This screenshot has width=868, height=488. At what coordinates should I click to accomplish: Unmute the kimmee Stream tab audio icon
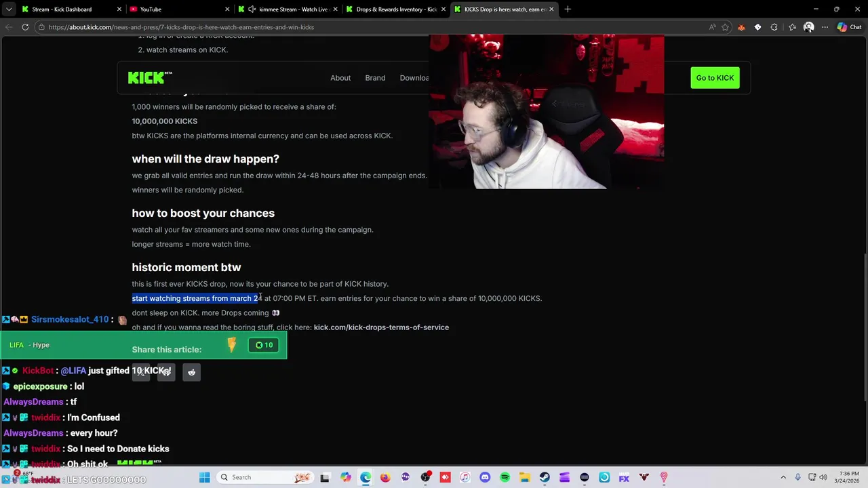[252, 9]
